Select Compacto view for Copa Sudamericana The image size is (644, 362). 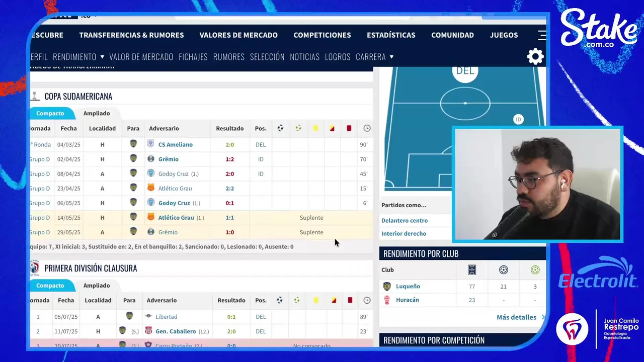click(50, 113)
